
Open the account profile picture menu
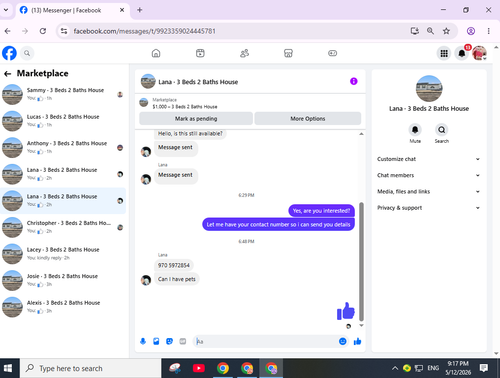click(479, 53)
